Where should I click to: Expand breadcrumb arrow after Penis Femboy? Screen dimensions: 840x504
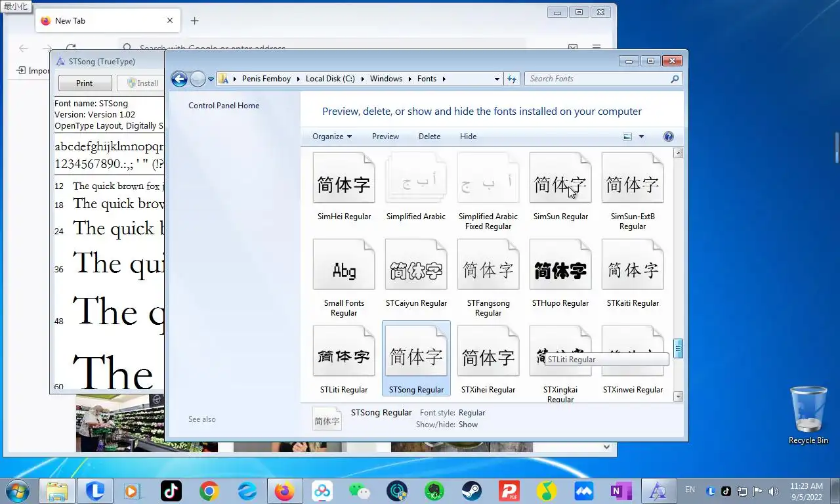(x=297, y=79)
